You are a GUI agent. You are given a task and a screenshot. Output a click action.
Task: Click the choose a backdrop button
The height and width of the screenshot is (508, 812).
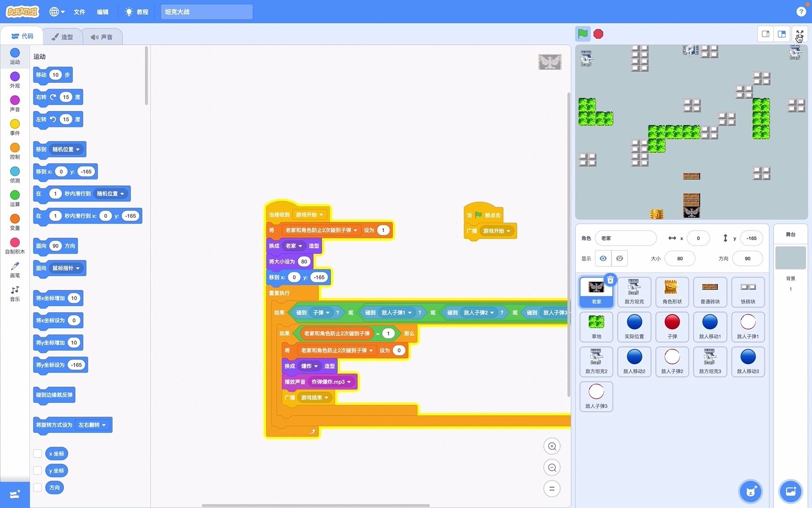tap(790, 492)
